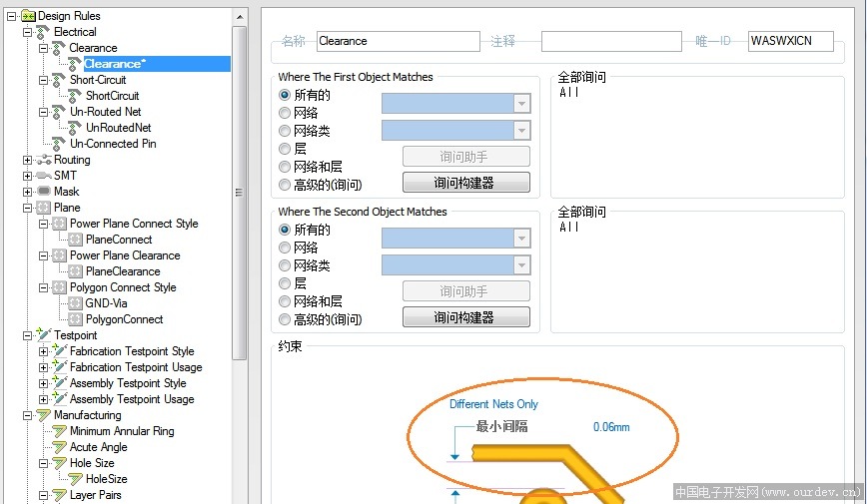The image size is (867, 504).
Task: Click the empty 注释 comment field
Action: (x=611, y=41)
